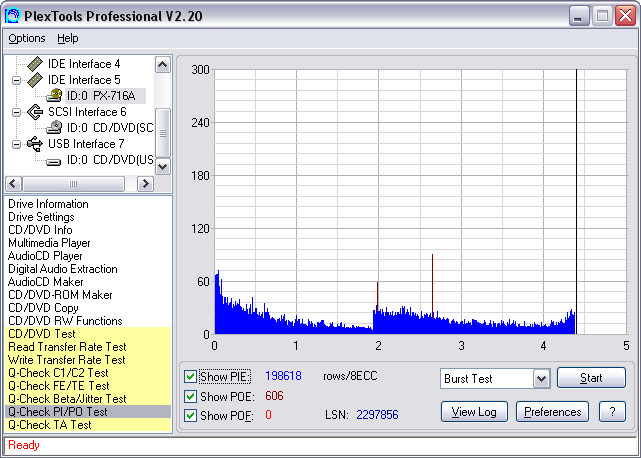The height and width of the screenshot is (458, 641).
Task: Select CD/DVD Test entry
Action: click(89, 334)
